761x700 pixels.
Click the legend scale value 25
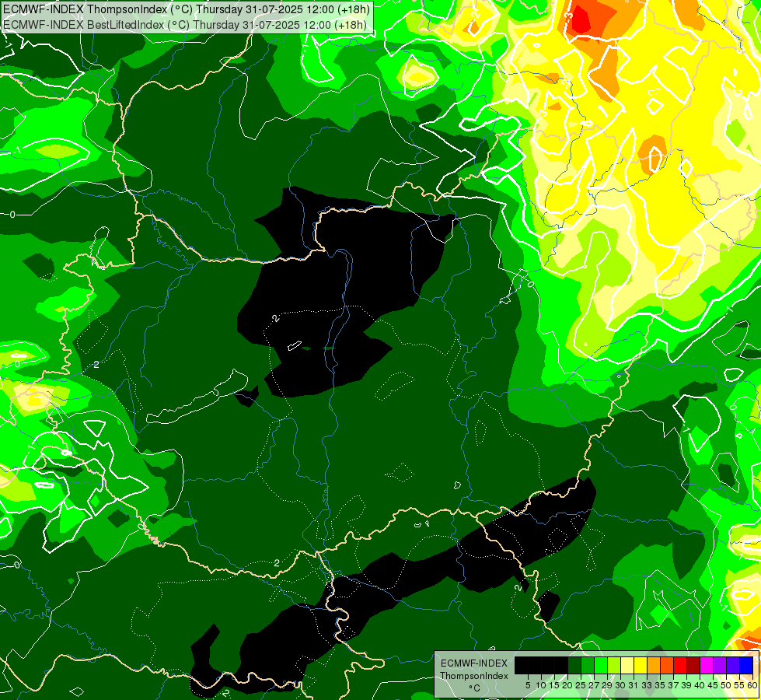(x=581, y=685)
